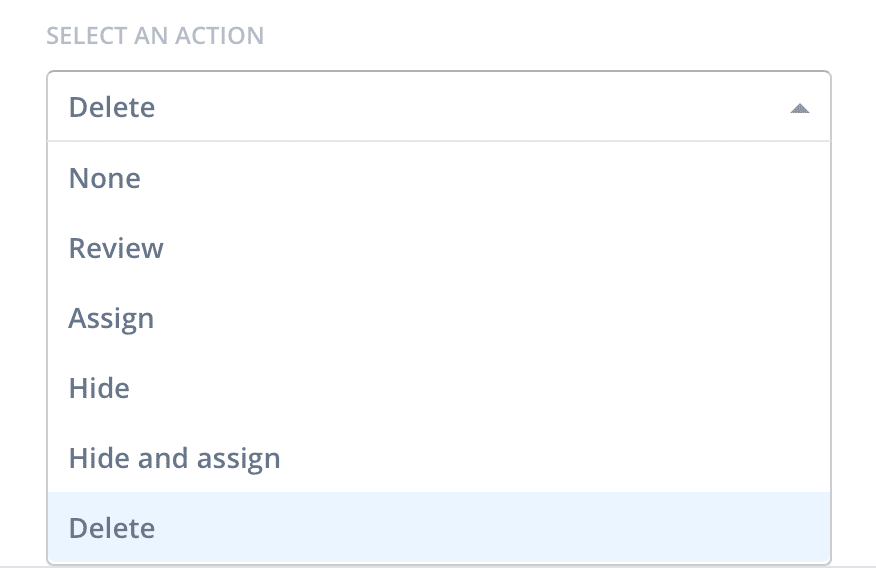
Task: Set the action to None
Action: 439,178
